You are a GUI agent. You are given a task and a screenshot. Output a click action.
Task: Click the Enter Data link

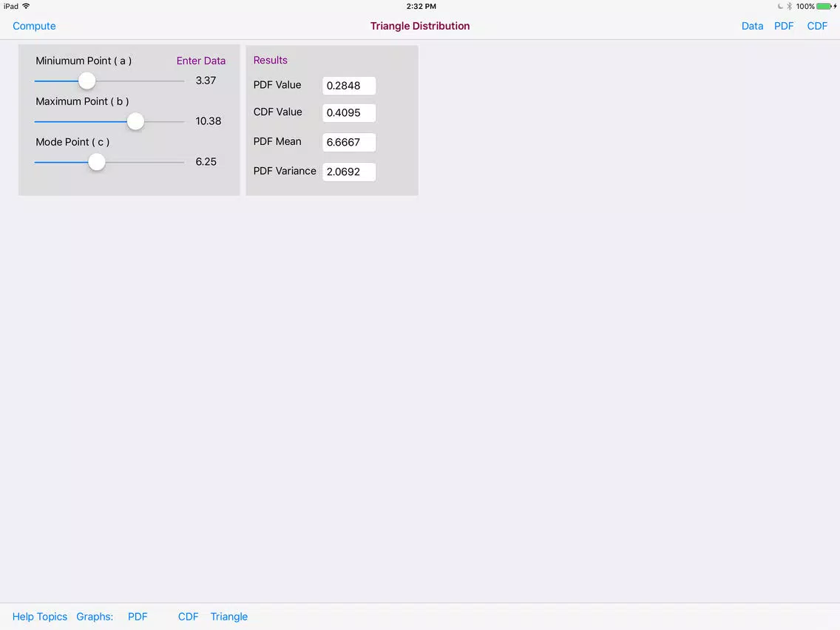[201, 61]
